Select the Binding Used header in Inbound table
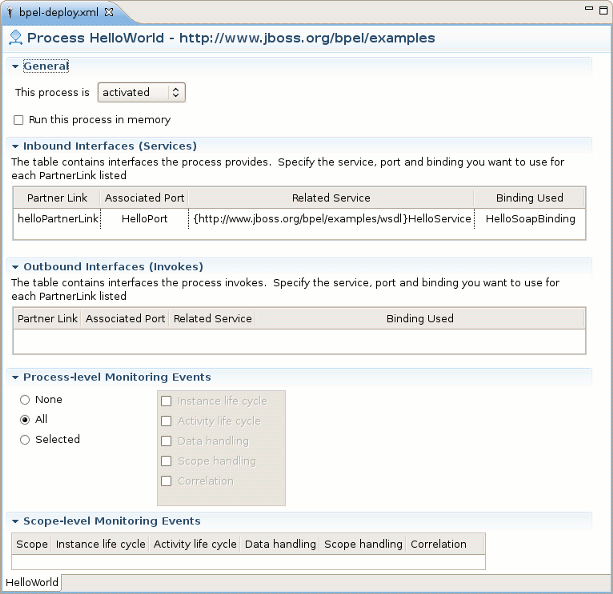 [x=530, y=198]
